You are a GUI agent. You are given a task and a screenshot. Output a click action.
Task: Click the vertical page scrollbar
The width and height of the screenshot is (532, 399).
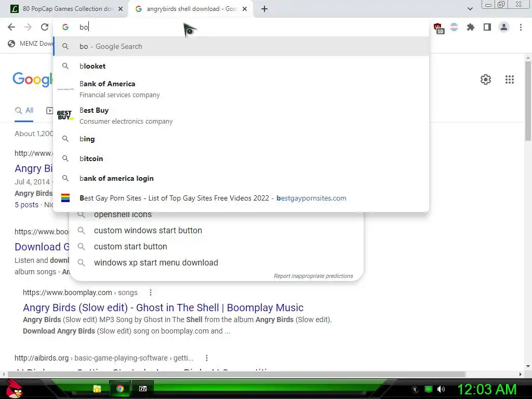528,101
